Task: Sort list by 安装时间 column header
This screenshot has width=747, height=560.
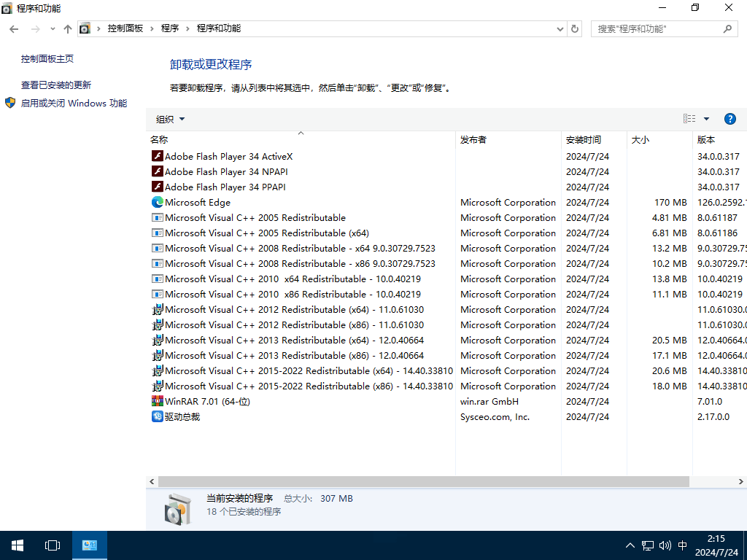Action: pos(583,139)
